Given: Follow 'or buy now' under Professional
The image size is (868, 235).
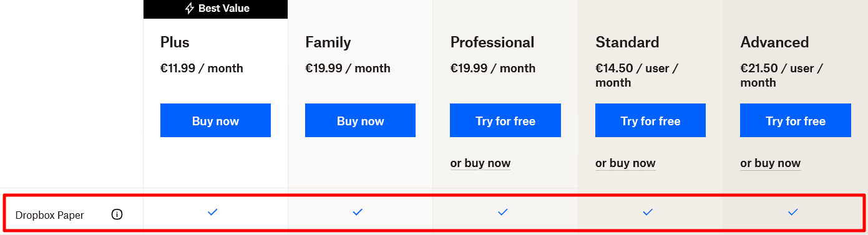Looking at the screenshot, I should coord(480,163).
